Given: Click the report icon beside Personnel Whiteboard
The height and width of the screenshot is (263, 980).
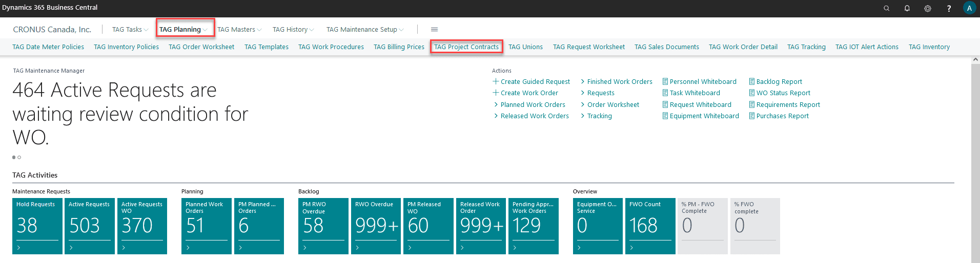Looking at the screenshot, I should [x=665, y=81].
